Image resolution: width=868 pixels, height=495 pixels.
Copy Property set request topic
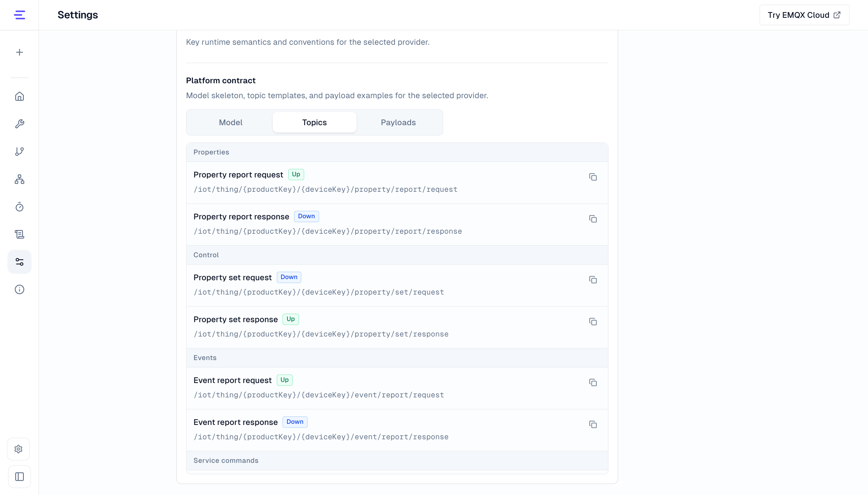[593, 279]
